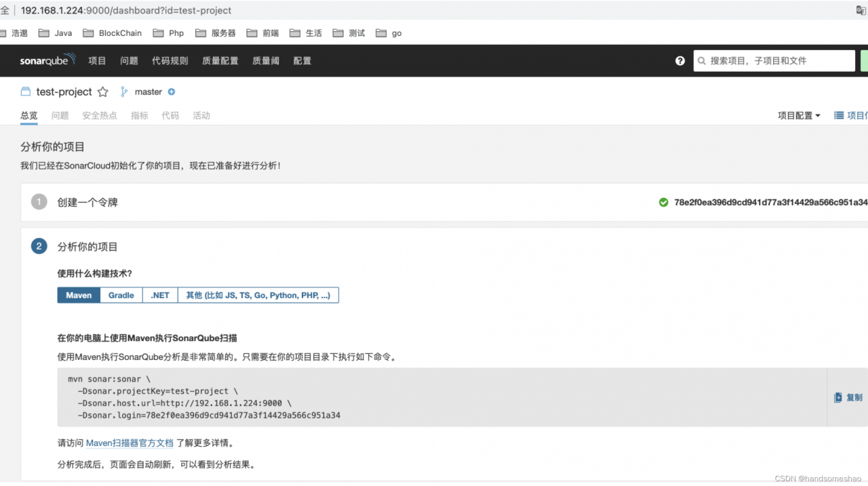Viewport: 868px width, 486px height.
Task: Open 项目 in top navigation
Action: coord(97,60)
